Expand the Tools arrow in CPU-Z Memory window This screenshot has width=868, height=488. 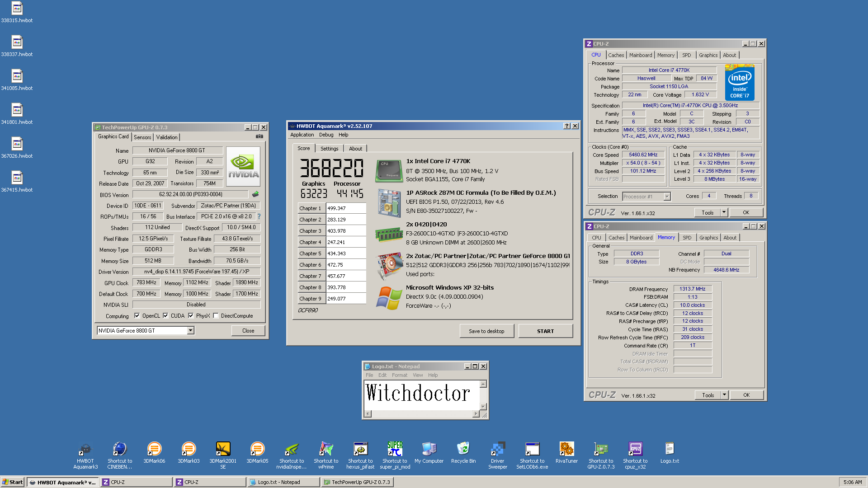tap(724, 394)
